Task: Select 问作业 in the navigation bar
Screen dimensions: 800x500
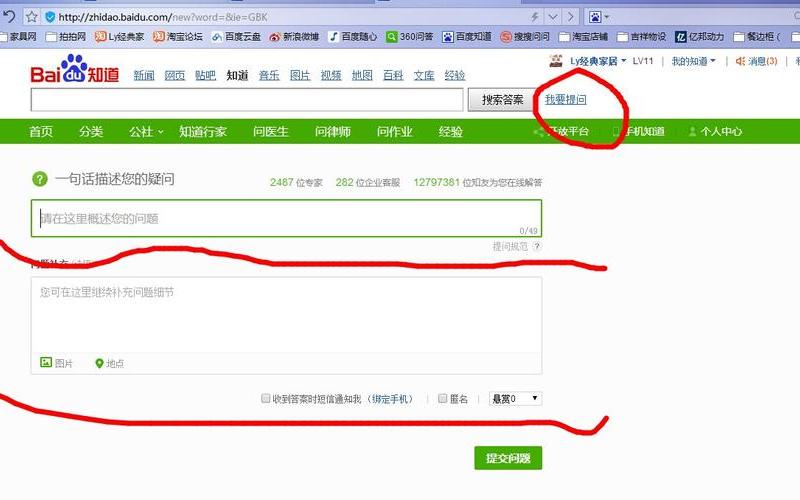Action: 394,132
